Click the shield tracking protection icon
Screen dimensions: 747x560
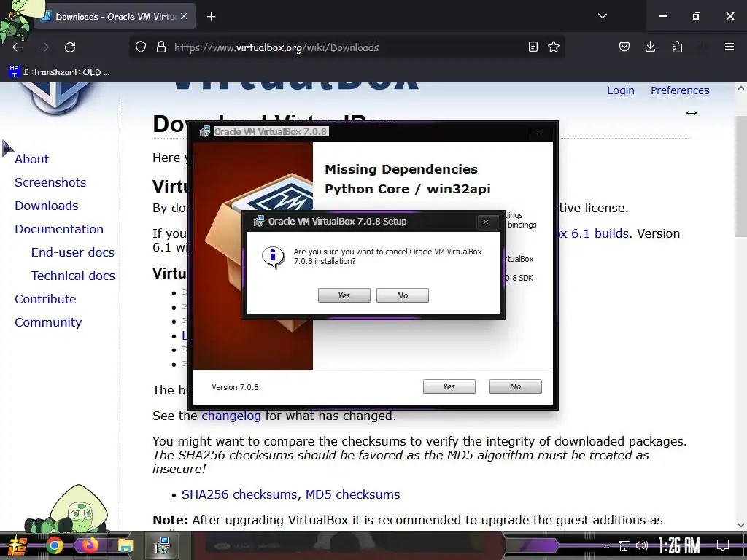(141, 47)
